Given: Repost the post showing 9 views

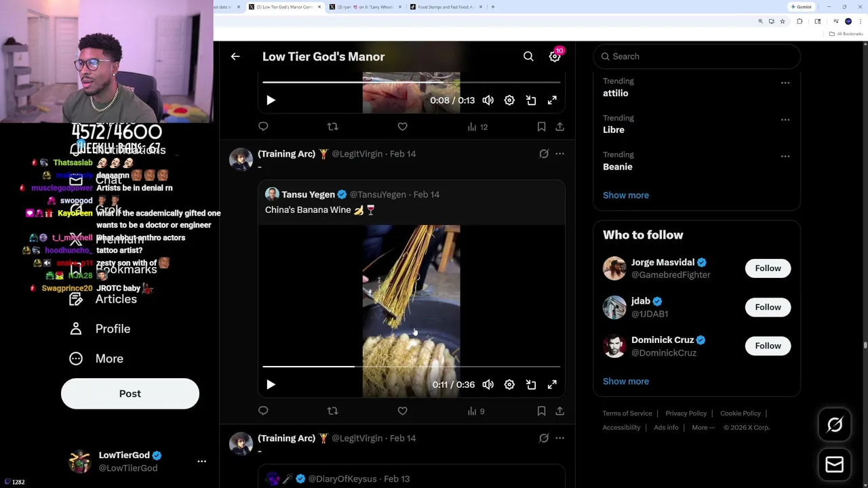Looking at the screenshot, I should pyautogui.click(x=332, y=410).
